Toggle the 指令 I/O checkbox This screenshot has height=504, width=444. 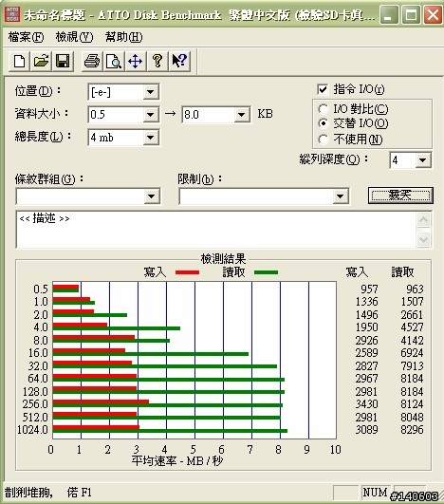coord(323,89)
